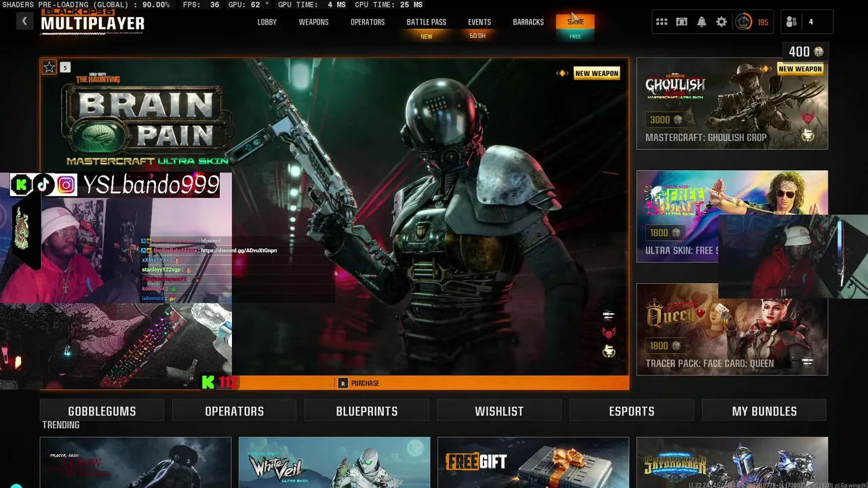Click the COD Points coin next to 400
Screen dimensions: 868x488
pyautogui.click(x=818, y=52)
